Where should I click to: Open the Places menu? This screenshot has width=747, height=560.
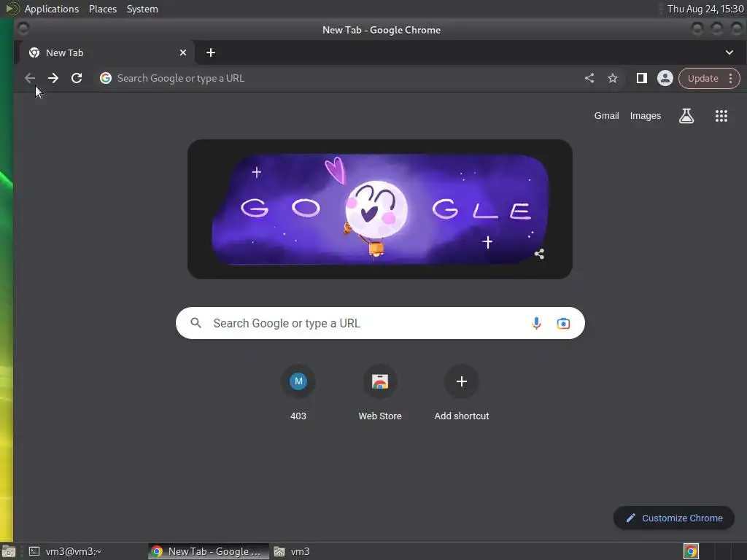click(103, 9)
